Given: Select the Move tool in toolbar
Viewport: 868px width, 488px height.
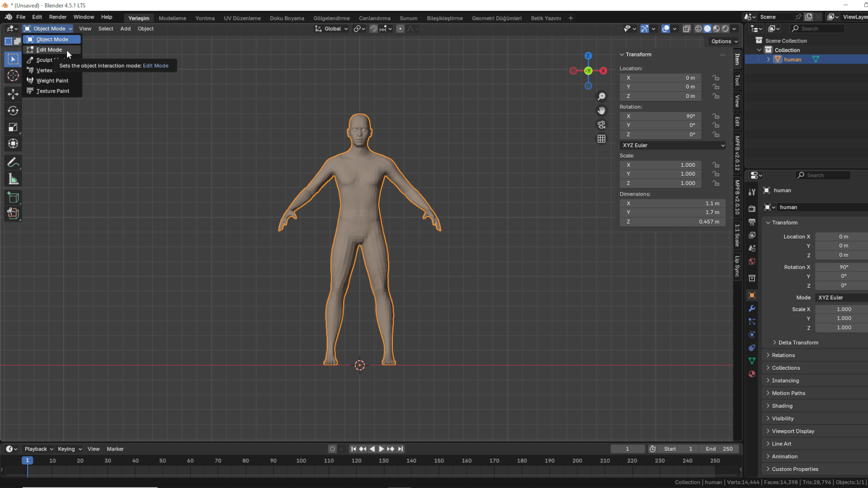Looking at the screenshot, I should point(13,94).
